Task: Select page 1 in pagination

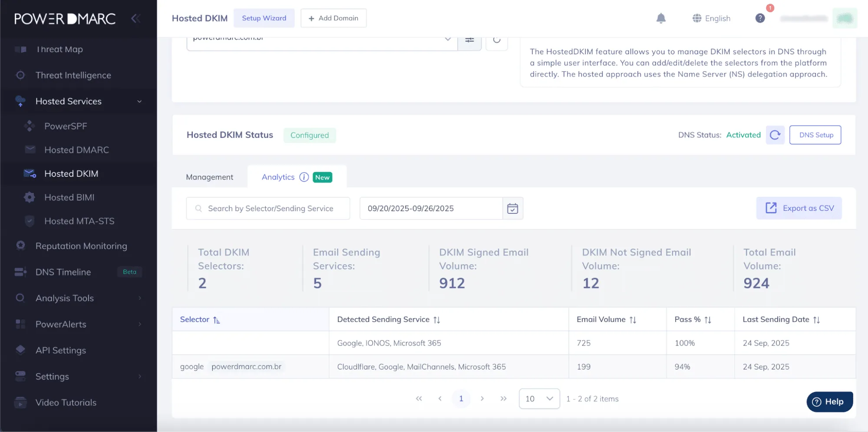Action: coord(461,399)
